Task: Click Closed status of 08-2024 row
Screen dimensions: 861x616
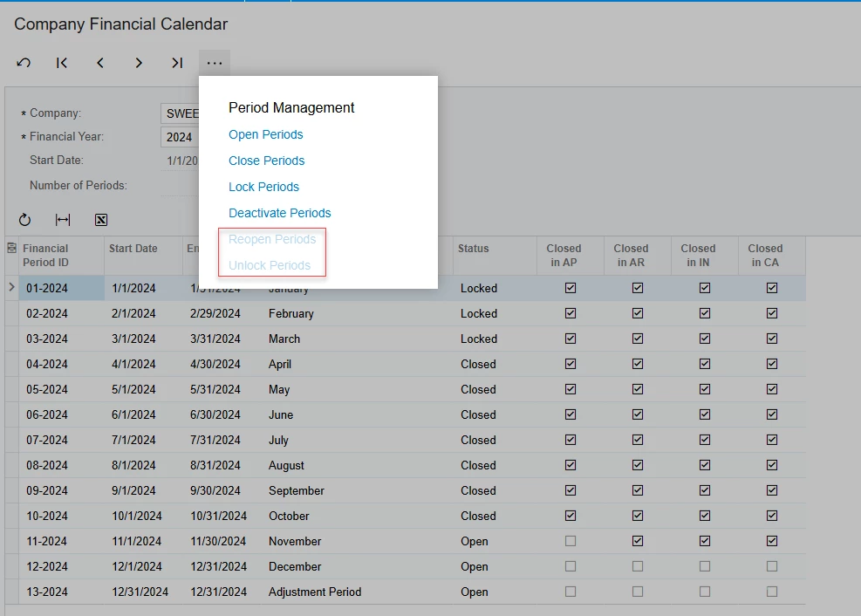Action: (478, 466)
